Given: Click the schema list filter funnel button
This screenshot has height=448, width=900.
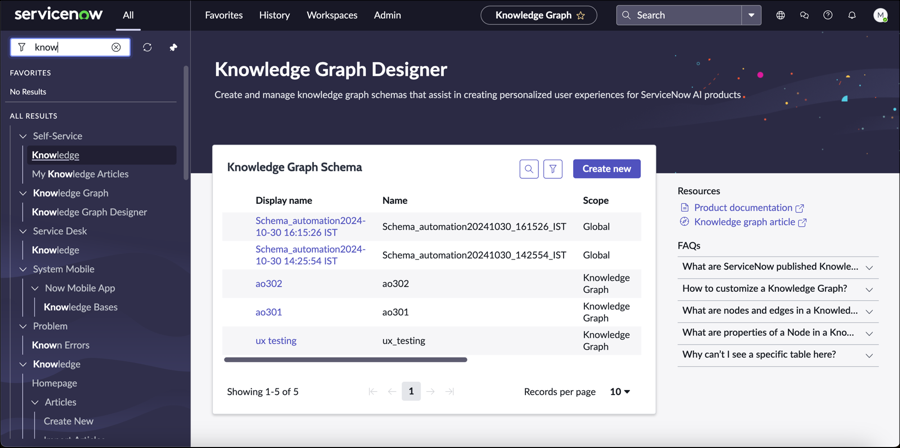Looking at the screenshot, I should point(553,169).
